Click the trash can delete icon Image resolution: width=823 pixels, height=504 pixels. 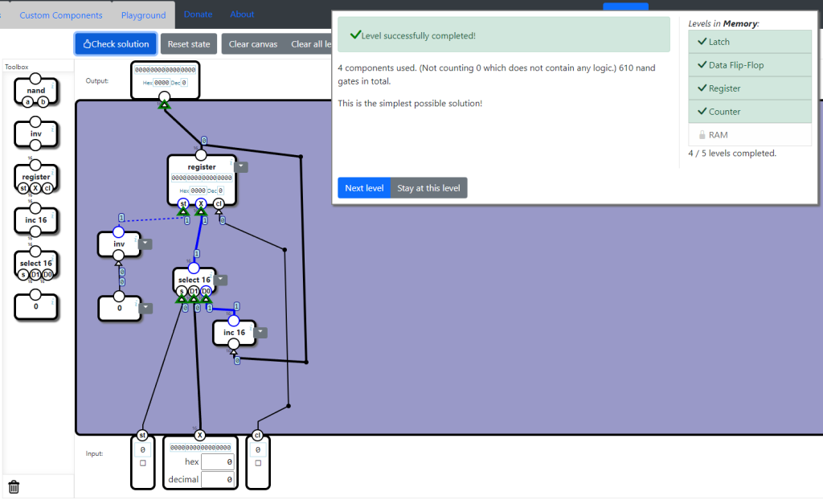click(14, 486)
